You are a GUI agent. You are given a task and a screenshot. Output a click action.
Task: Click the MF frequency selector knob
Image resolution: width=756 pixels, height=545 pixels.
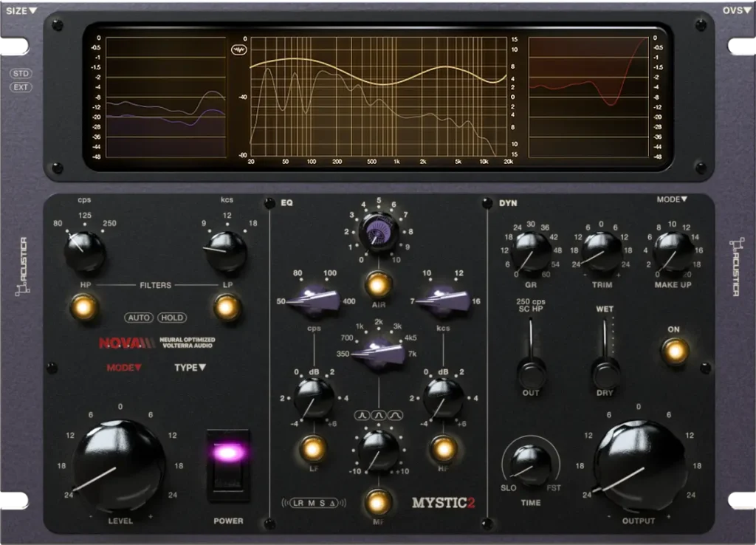coord(379,354)
